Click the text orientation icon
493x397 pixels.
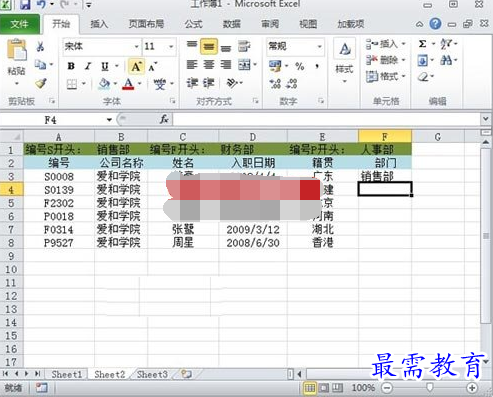pyautogui.click(x=232, y=83)
